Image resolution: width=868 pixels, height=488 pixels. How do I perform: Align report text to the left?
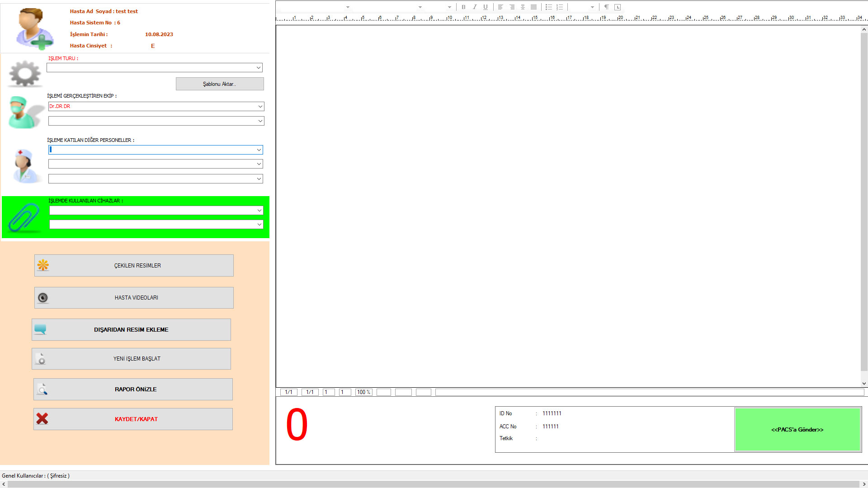(500, 7)
